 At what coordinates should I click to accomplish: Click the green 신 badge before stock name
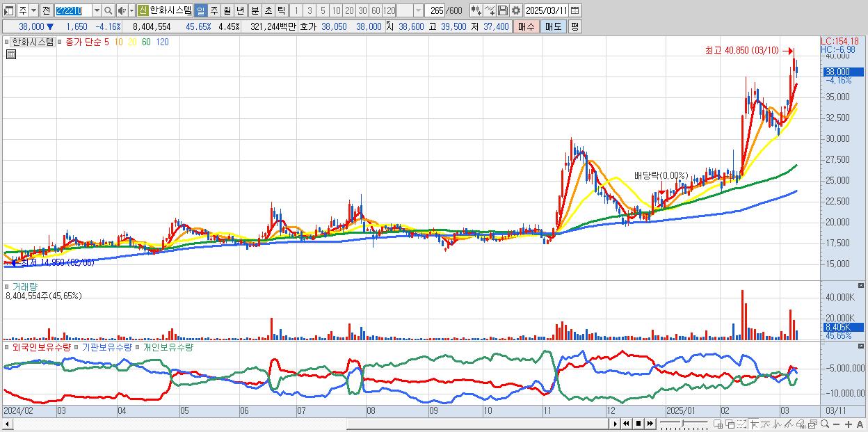143,10
